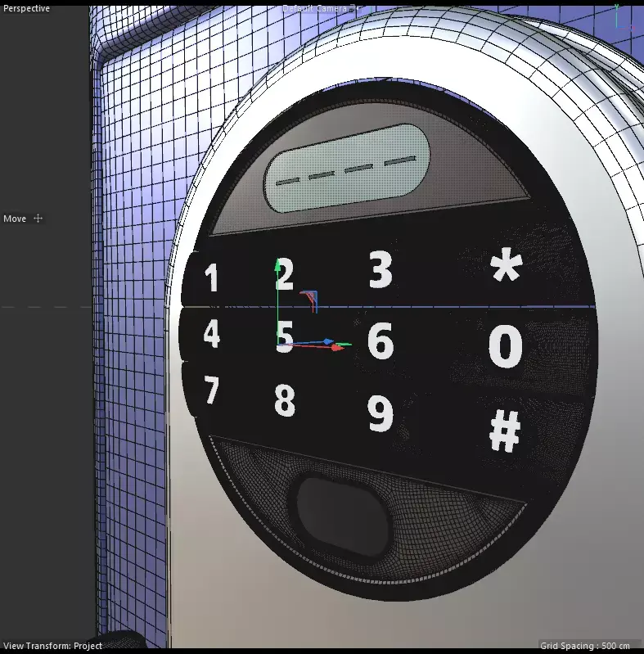This screenshot has width=644, height=654.
Task: Select the keypad digit 7 on the model
Action: (212, 390)
